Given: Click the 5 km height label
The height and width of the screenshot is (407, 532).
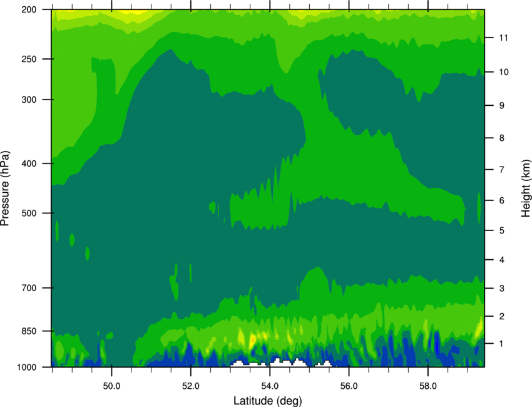Looking at the screenshot, I should [502, 231].
